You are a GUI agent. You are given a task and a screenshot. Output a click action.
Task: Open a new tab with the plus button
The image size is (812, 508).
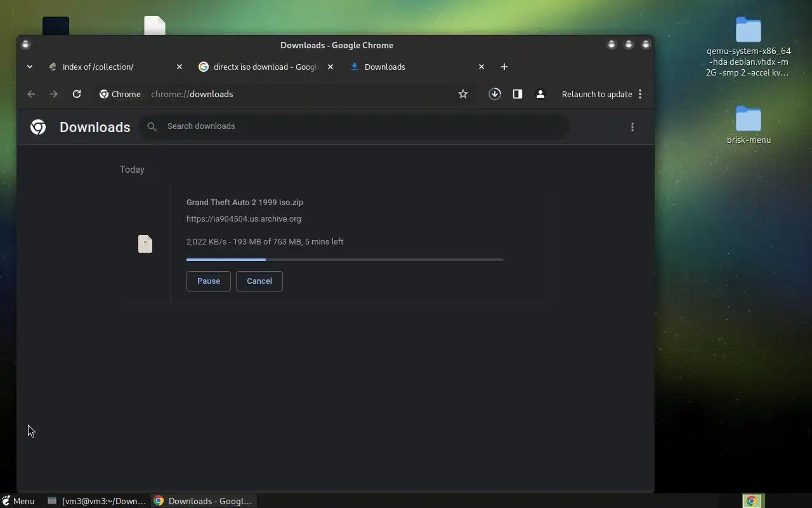[x=504, y=67]
